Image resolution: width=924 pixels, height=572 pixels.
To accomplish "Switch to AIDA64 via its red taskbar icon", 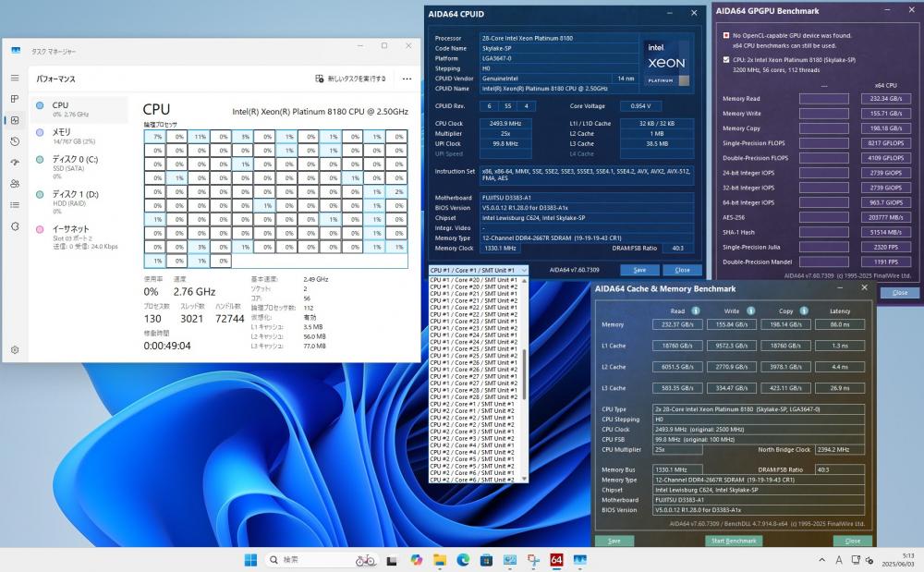I will pyautogui.click(x=556, y=560).
